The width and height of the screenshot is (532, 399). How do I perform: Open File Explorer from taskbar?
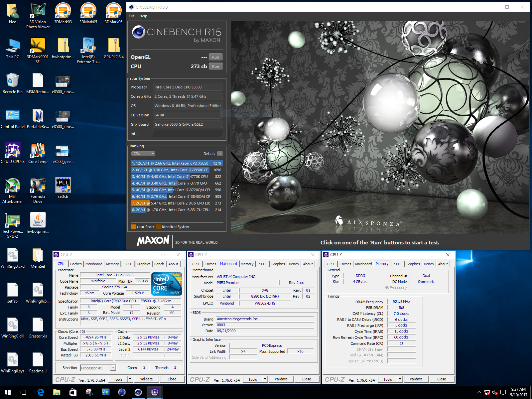tap(57, 392)
